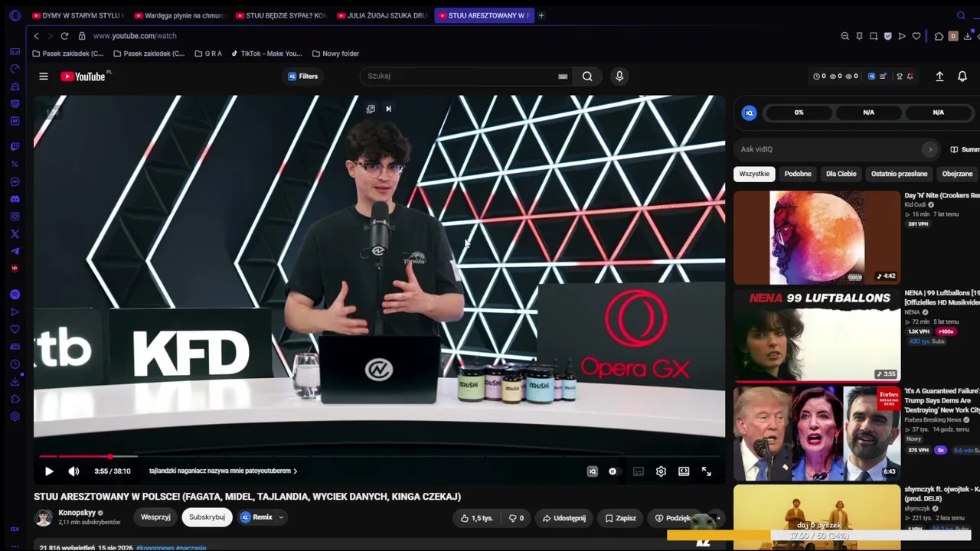Enter fullscreen mode in the video player
980x551 pixels.
click(706, 471)
